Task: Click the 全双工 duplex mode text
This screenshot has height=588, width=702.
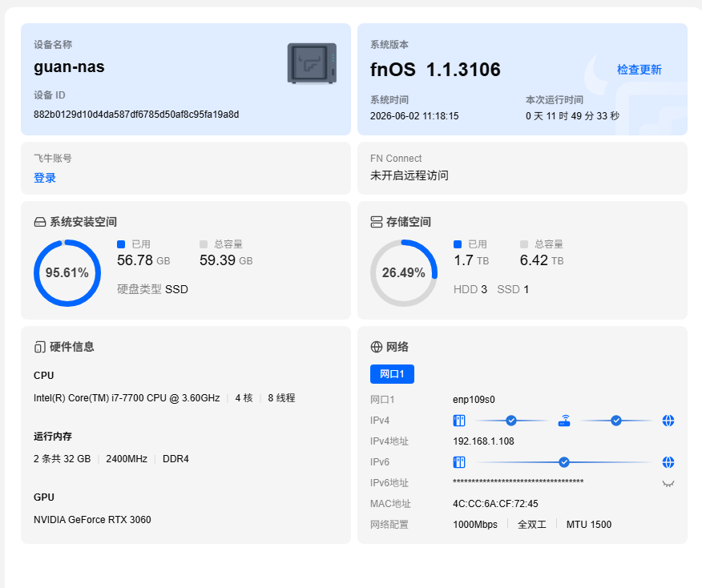Action: tap(532, 525)
